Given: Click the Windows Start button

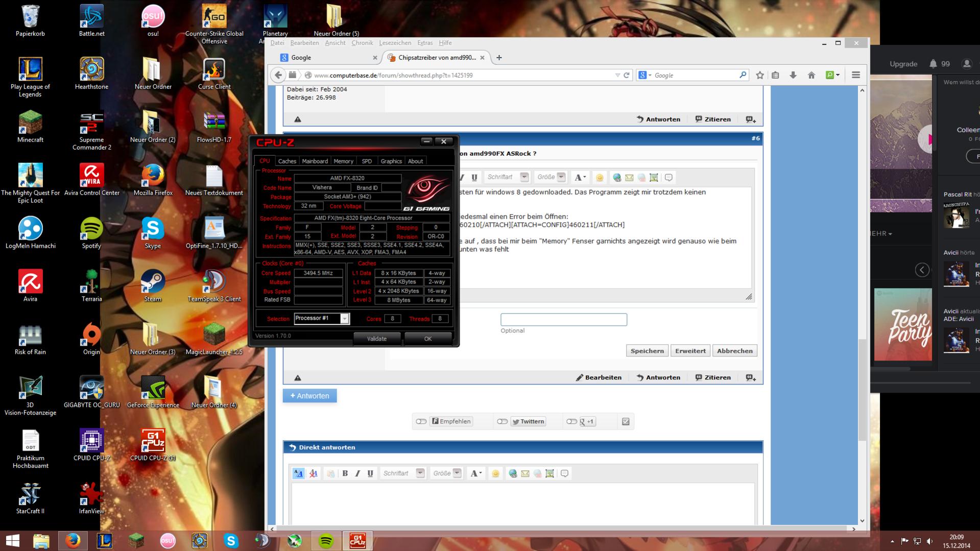Looking at the screenshot, I should click(x=12, y=541).
